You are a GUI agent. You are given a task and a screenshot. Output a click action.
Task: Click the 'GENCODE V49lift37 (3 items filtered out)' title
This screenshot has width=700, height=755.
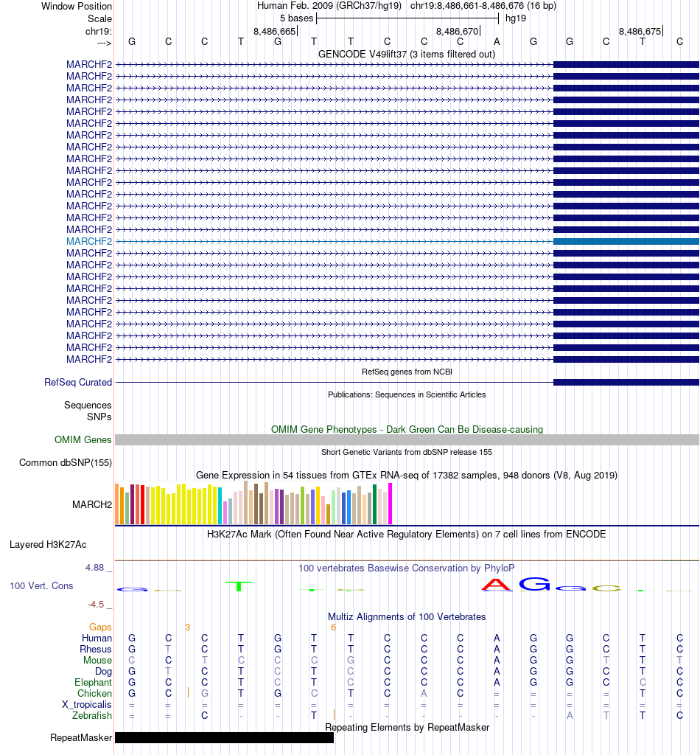tap(407, 54)
